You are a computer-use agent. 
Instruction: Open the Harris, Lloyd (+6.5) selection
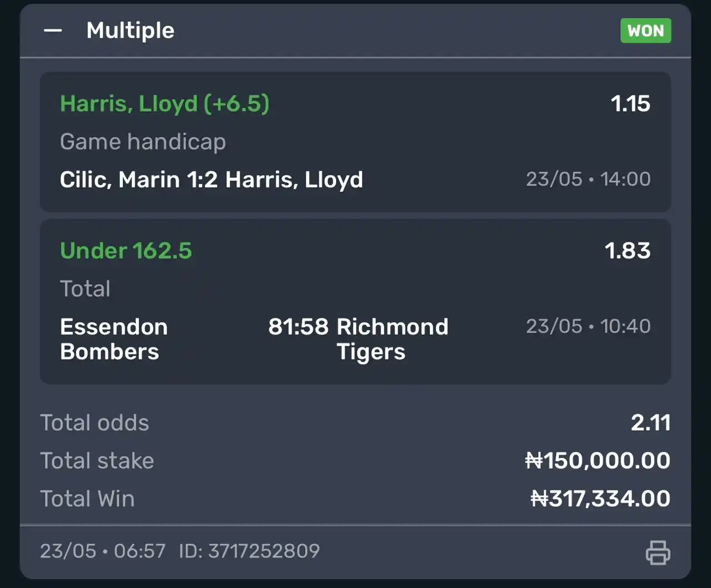(164, 104)
